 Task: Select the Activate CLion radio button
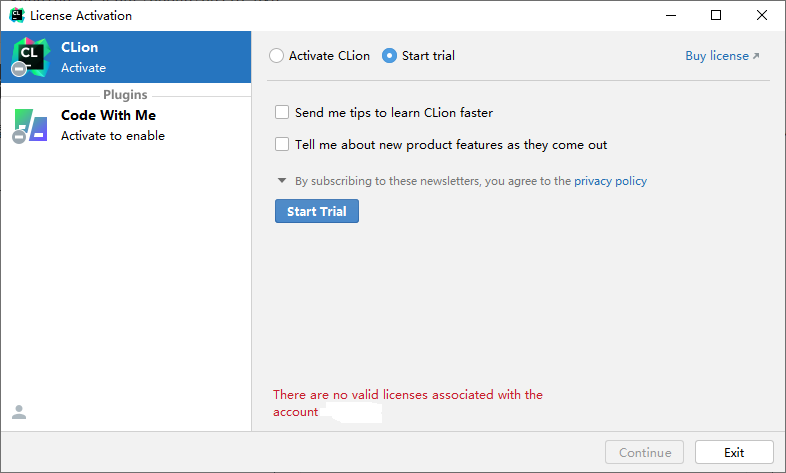click(276, 56)
